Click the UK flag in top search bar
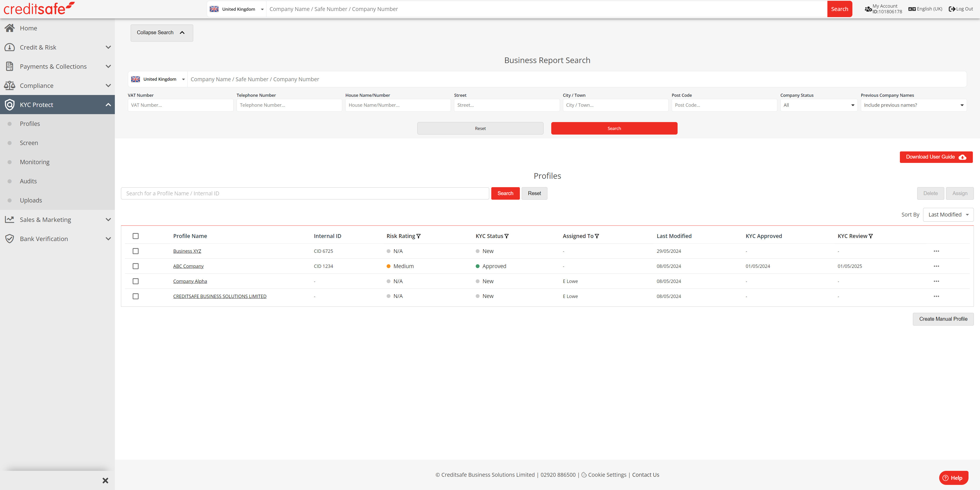Screen dimensions: 980x490 pyautogui.click(x=214, y=9)
